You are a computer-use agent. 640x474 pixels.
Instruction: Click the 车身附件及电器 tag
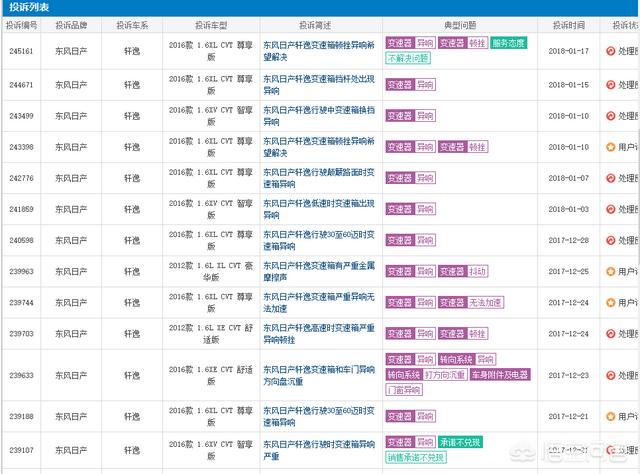click(500, 375)
